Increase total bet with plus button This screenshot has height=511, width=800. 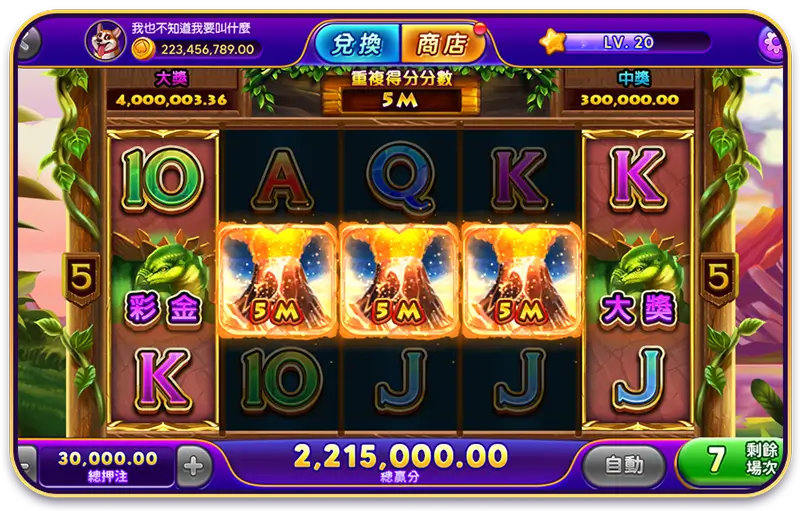[194, 466]
